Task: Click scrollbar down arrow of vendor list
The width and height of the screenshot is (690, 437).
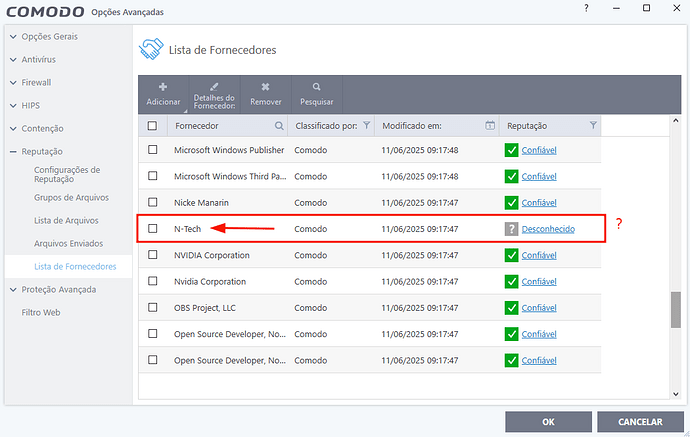Action: 675,394
